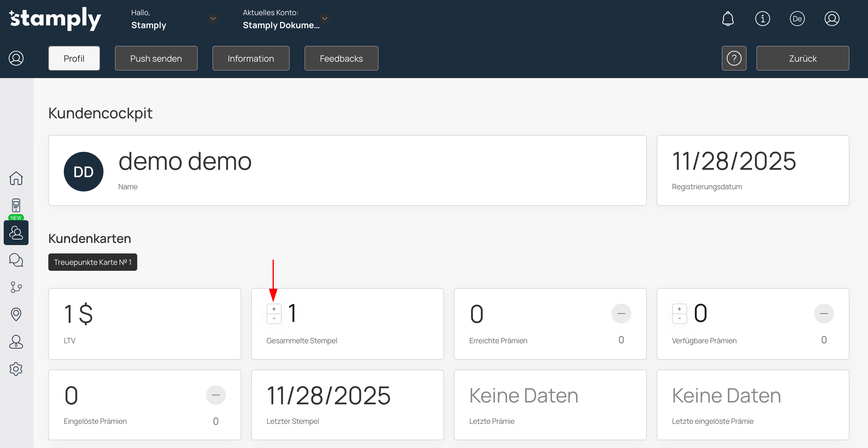Open the location pin sidebar icon

coord(16,314)
